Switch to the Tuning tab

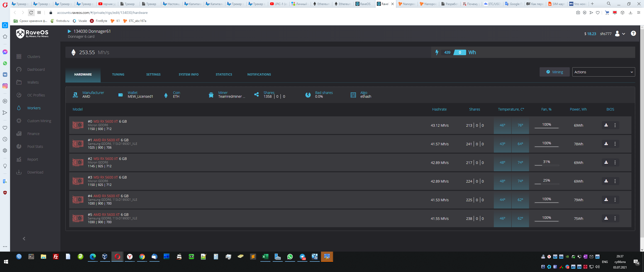(118, 75)
